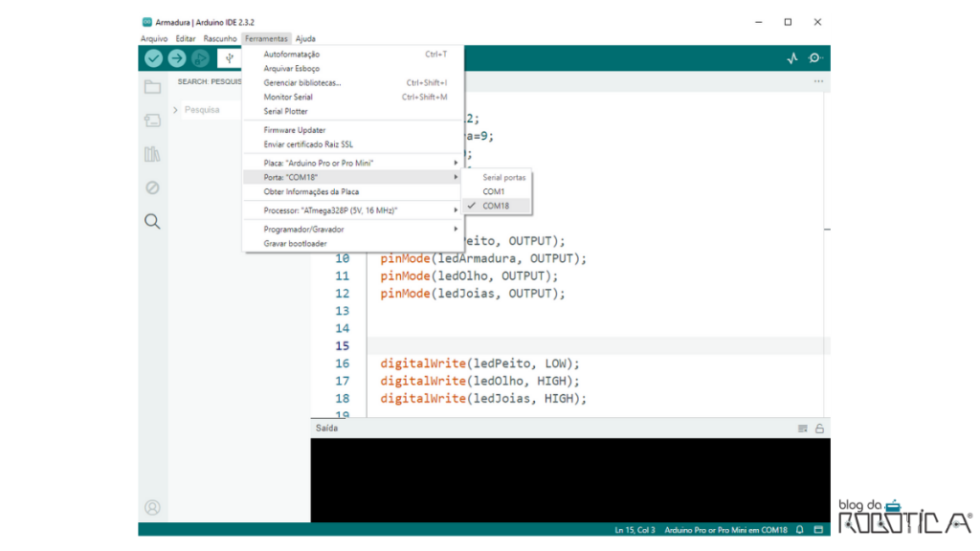980x551 pixels.
Task: Toggle the COM18 port checkmark
Action: [x=472, y=205]
